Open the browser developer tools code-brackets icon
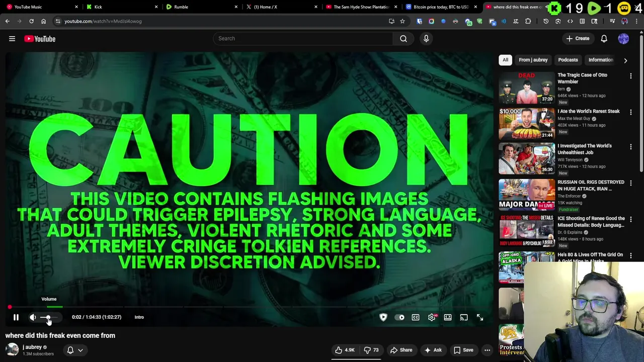644x362 pixels. 570,21
